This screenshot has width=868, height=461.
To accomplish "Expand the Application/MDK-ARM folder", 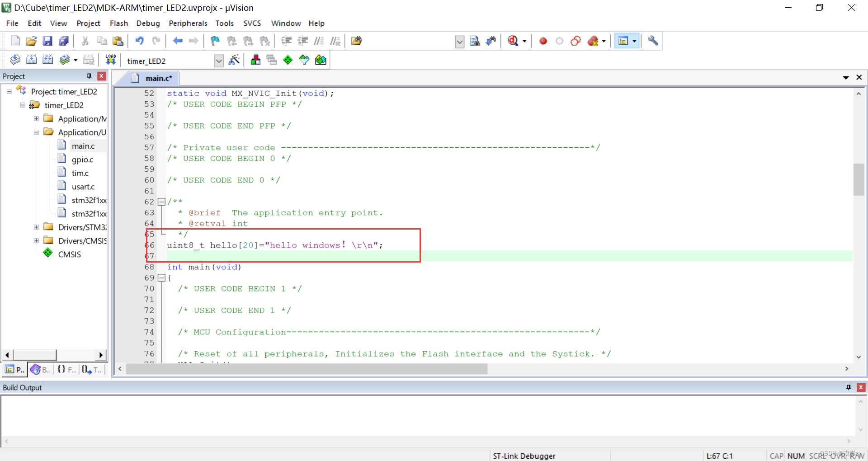I will coord(36,118).
